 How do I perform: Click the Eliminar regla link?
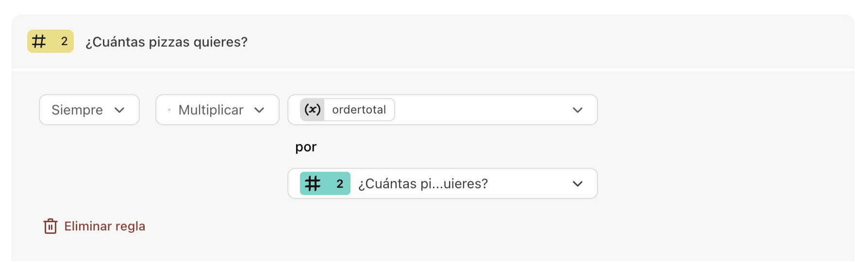pyautogui.click(x=104, y=226)
